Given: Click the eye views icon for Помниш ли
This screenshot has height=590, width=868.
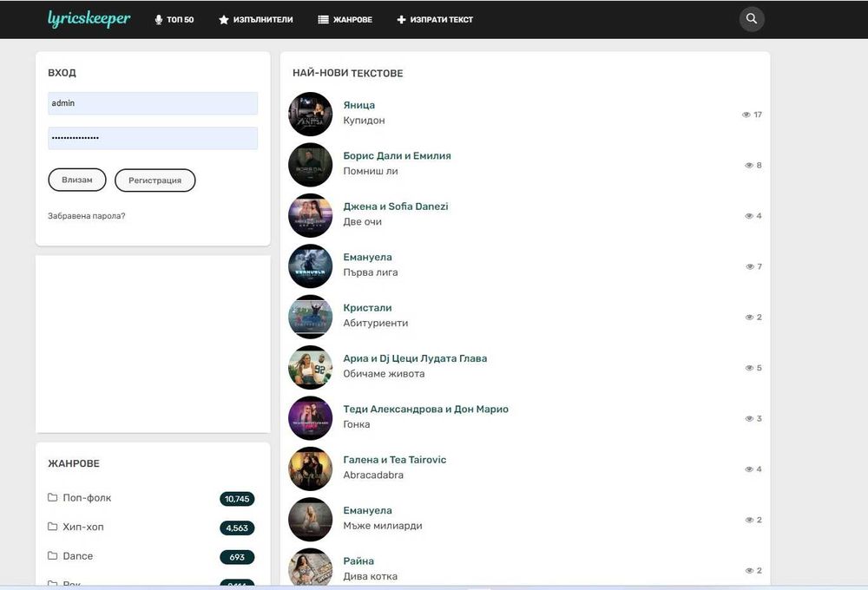Looking at the screenshot, I should pos(749,166).
